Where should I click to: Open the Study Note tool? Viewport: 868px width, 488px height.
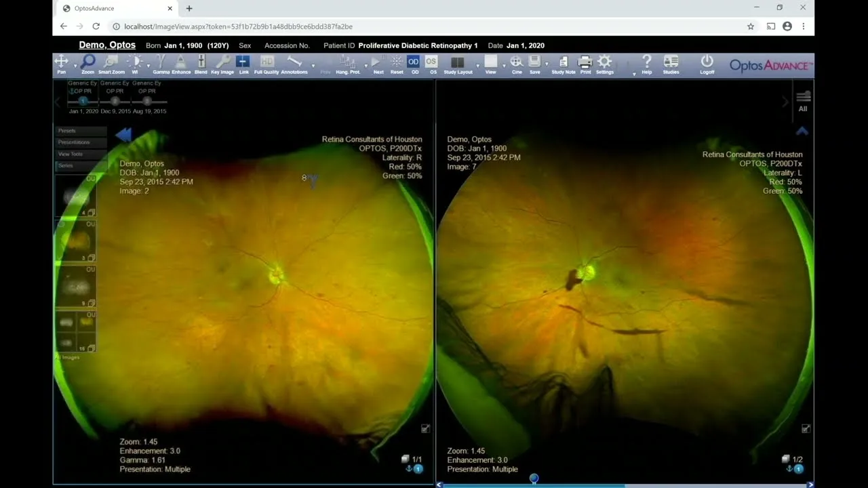563,64
